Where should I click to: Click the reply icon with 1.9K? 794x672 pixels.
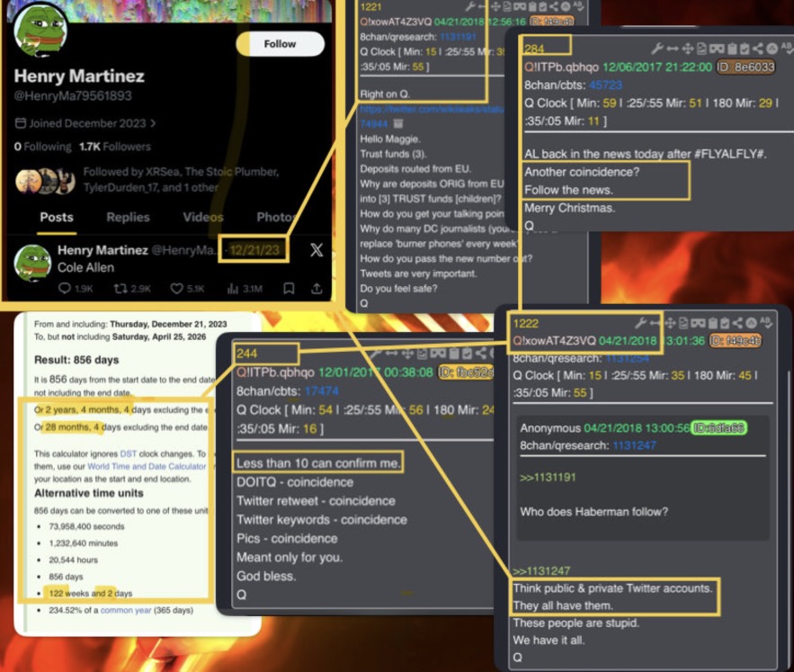click(65, 289)
